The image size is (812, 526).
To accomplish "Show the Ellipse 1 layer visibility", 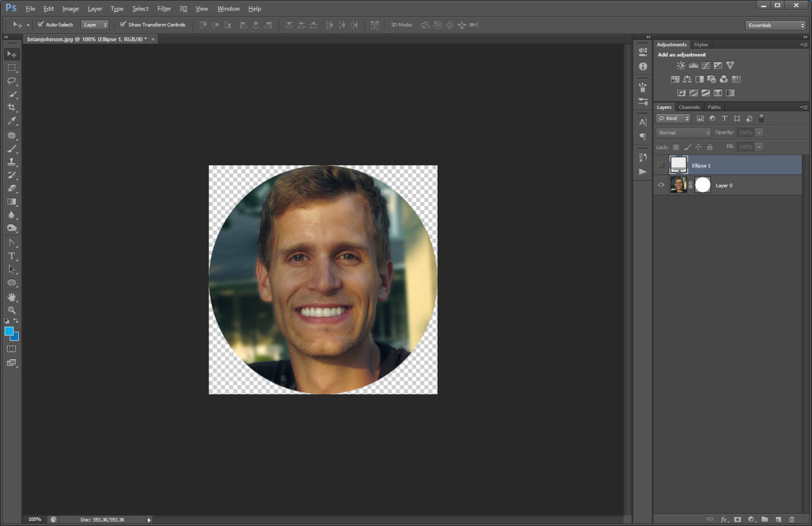I will click(661, 165).
